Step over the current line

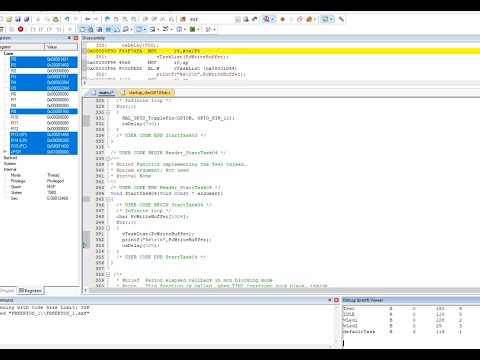pos(41,29)
